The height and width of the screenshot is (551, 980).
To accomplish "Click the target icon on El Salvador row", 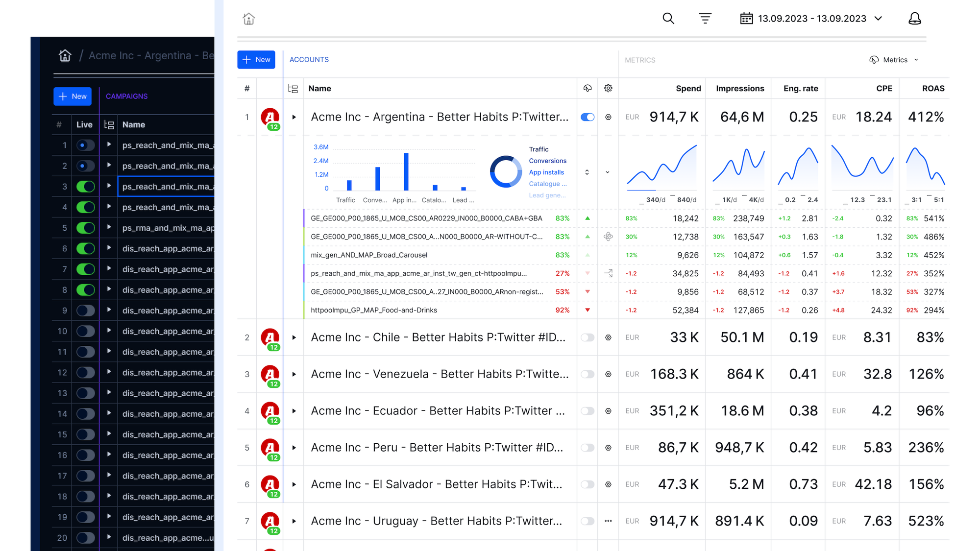I will click(x=608, y=484).
